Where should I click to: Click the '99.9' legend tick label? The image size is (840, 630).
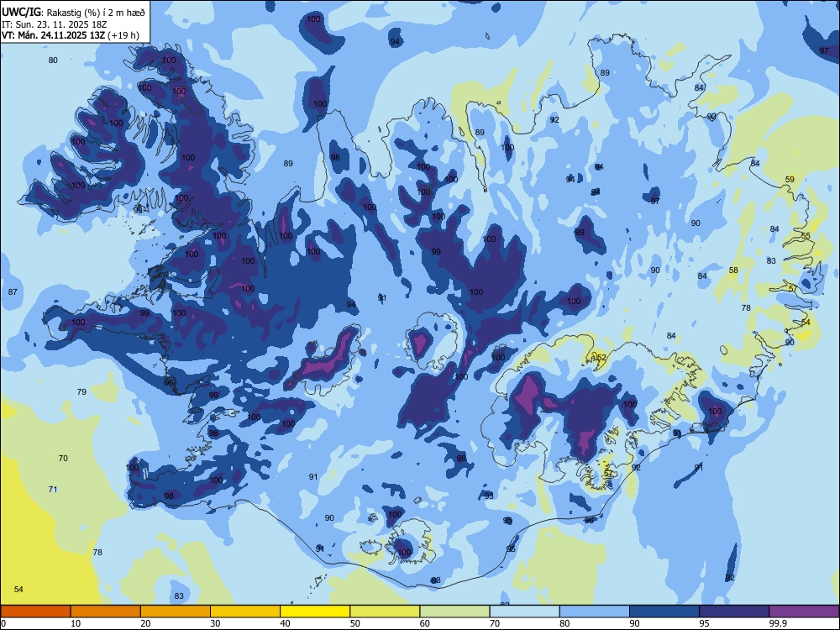click(x=778, y=623)
